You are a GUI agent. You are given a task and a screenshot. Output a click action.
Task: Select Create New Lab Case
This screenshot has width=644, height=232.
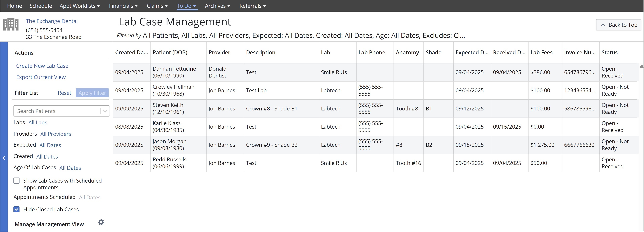[x=42, y=66]
